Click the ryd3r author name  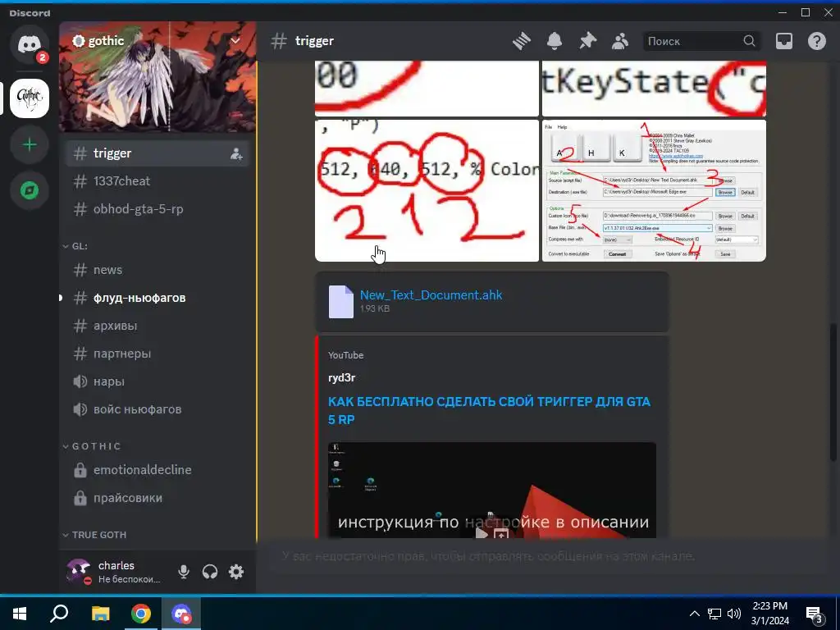(341, 377)
